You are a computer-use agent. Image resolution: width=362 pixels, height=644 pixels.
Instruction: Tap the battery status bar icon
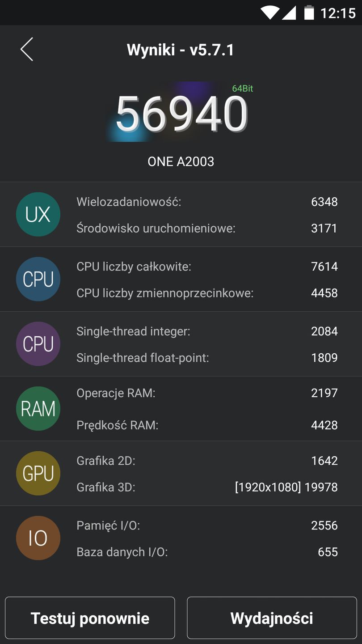[x=309, y=13]
